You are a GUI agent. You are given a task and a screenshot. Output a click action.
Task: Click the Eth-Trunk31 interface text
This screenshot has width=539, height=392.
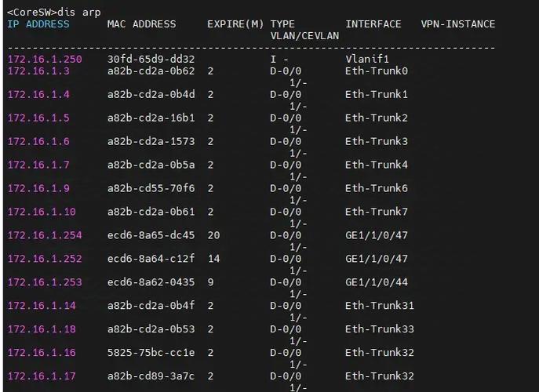(x=379, y=306)
